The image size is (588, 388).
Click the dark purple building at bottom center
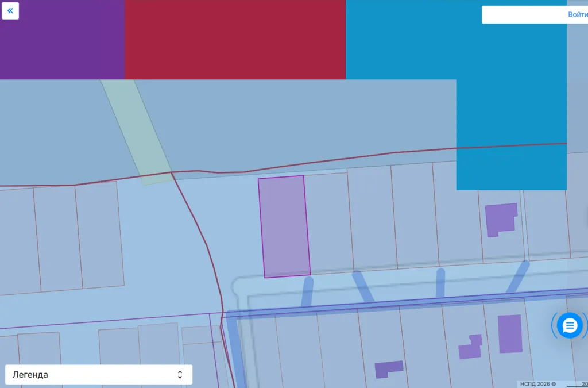(x=389, y=369)
